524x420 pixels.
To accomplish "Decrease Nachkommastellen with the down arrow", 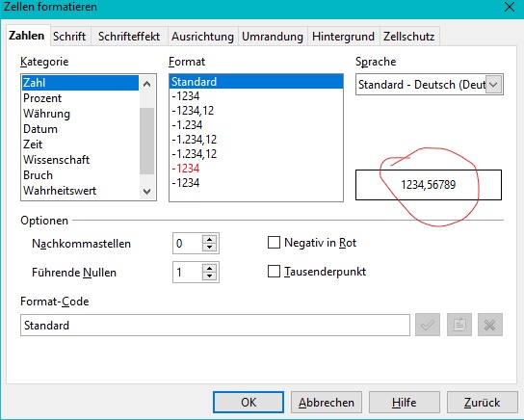I will (210, 248).
